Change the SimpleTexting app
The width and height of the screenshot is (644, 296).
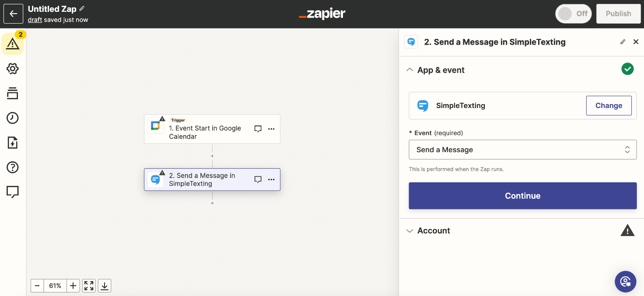point(609,105)
